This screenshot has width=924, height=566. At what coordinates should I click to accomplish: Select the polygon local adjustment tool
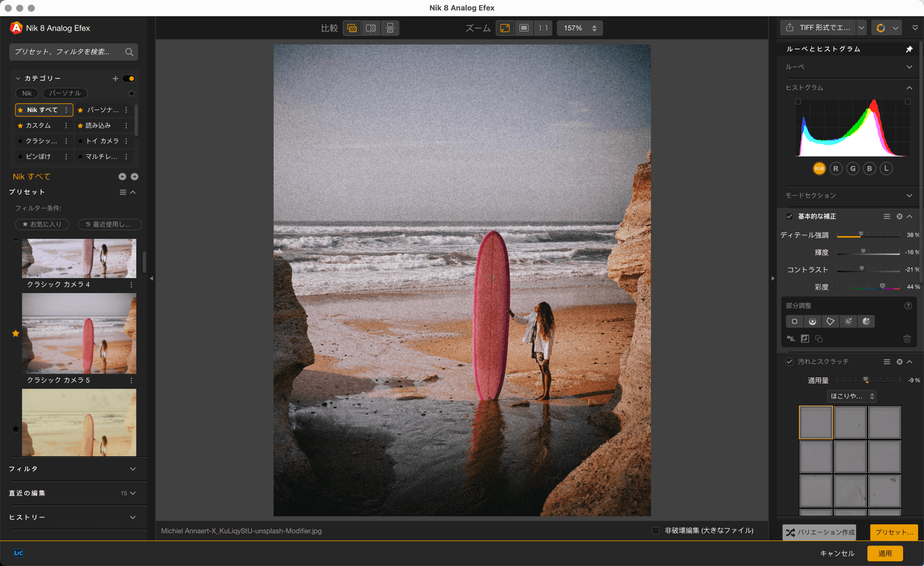(x=831, y=322)
